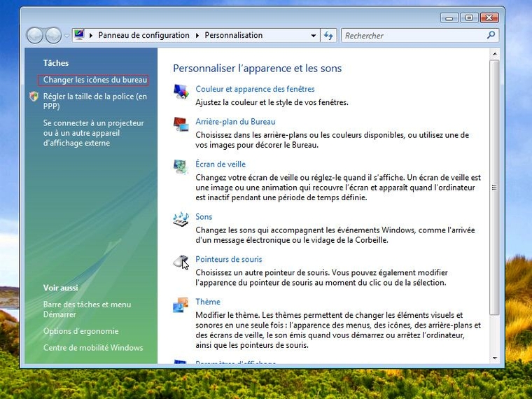Click the Thème icon

181,304
